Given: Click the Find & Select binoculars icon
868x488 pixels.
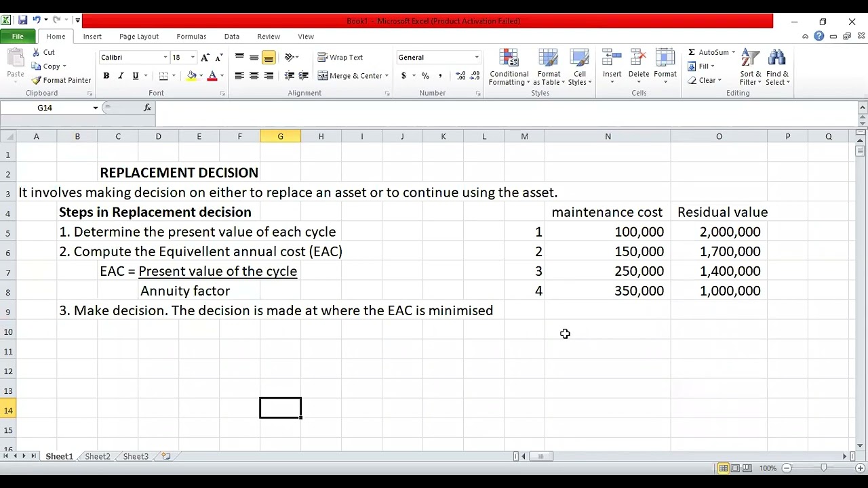Looking at the screenshot, I should pos(777,58).
